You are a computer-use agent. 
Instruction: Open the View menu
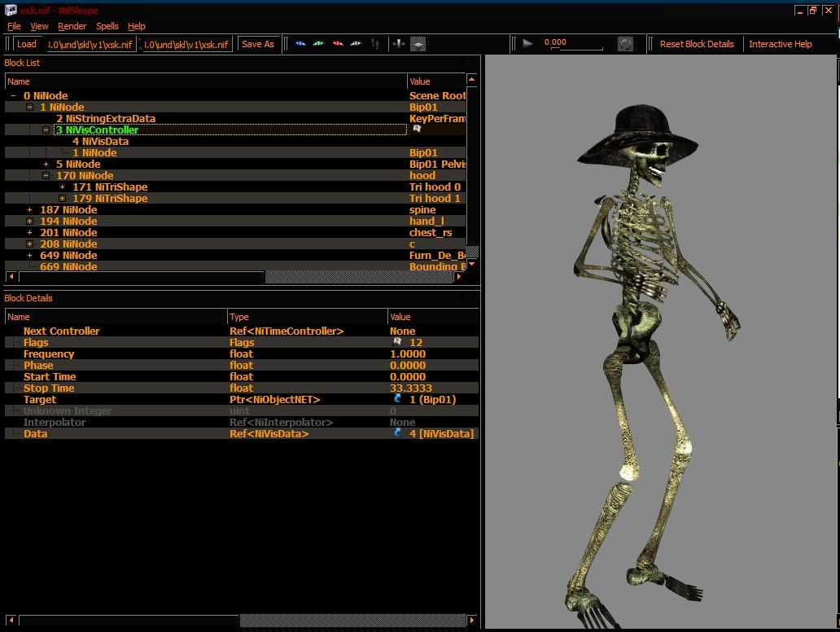(x=39, y=26)
